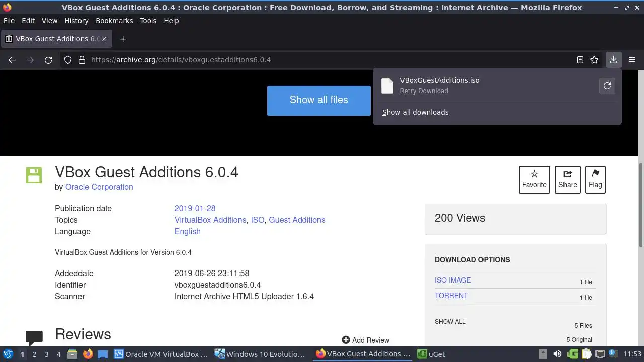
Task: Click the Add Review link text
Action: click(x=371, y=340)
